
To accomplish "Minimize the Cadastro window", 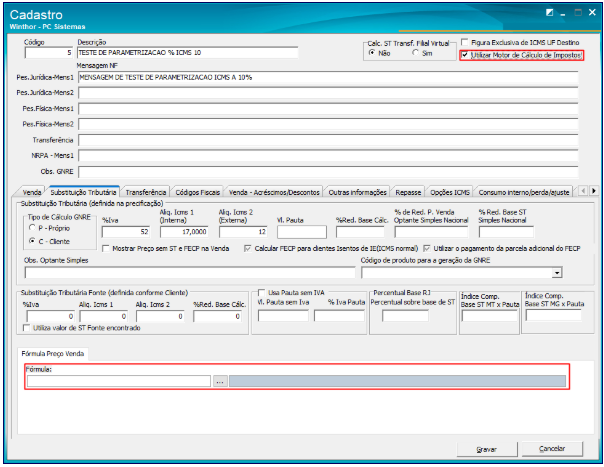I will (563, 14).
